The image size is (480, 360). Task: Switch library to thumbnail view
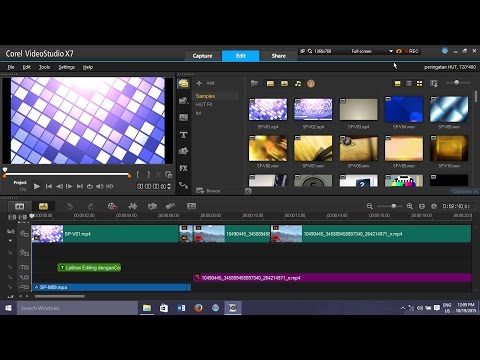coord(420,83)
